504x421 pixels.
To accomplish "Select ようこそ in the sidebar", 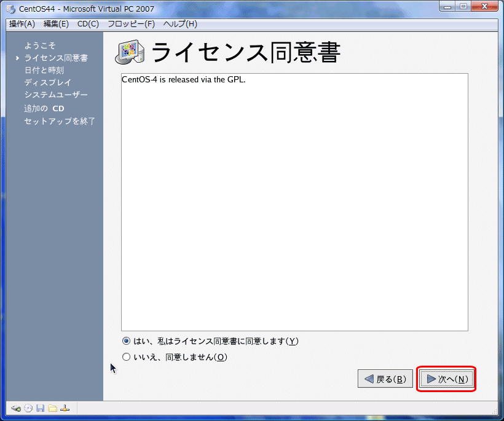I will pyautogui.click(x=40, y=45).
